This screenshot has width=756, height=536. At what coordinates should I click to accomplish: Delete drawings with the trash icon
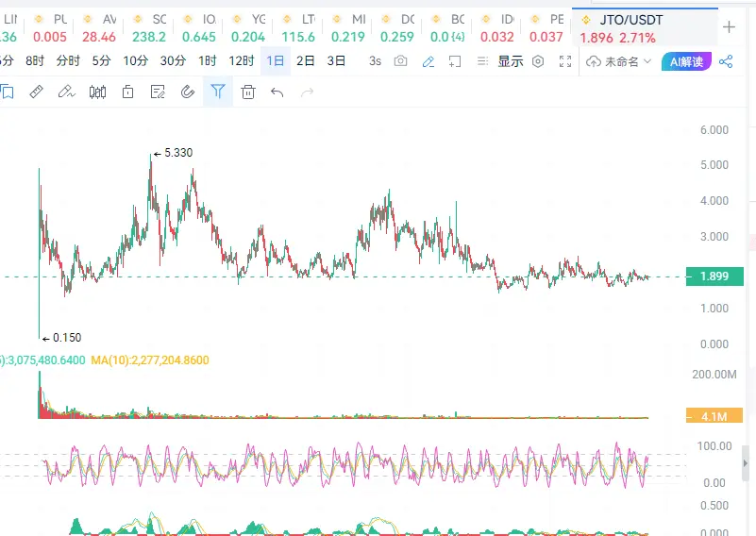(248, 92)
